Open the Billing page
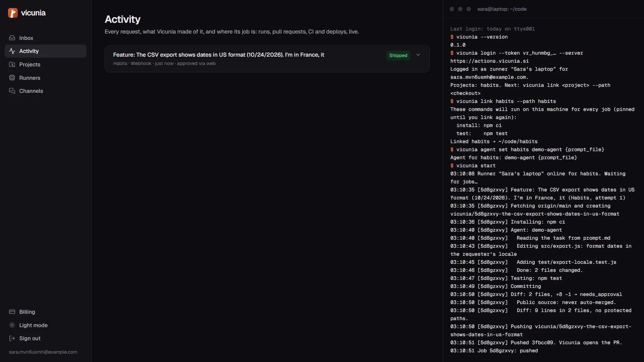 point(46,312)
